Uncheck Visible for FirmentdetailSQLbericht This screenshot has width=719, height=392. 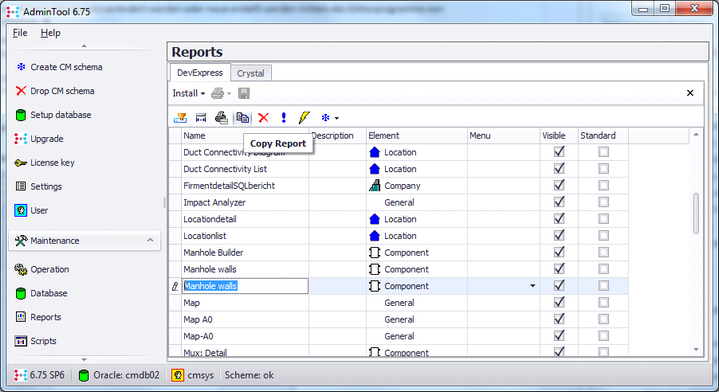click(559, 185)
